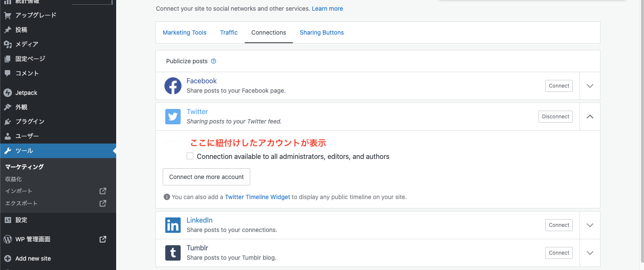This screenshot has height=270, width=644.
Task: Switch to the Traffic tab
Action: point(229,32)
